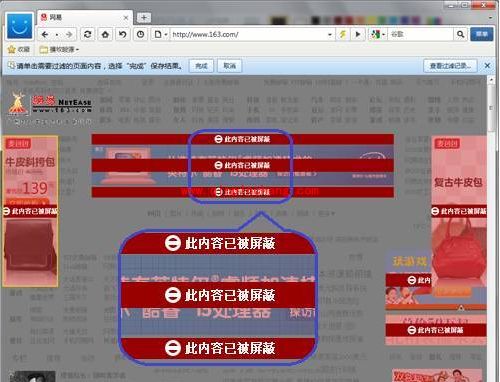500x382 pixels.
Task: Focus the address bar showing www.163.com
Action: tap(248, 34)
